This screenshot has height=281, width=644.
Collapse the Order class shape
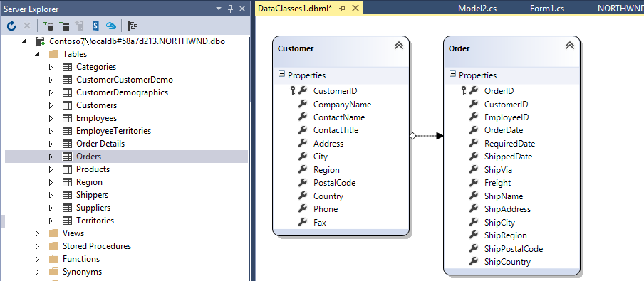569,46
